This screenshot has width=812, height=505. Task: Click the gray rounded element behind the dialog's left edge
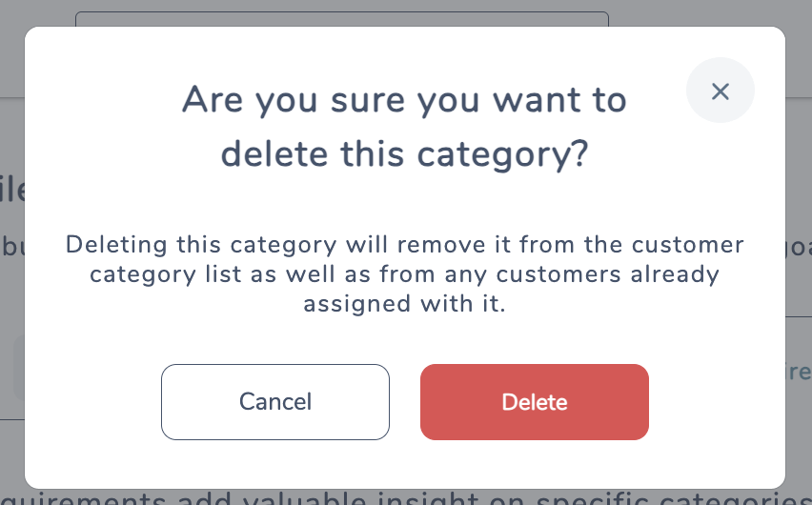point(19,367)
